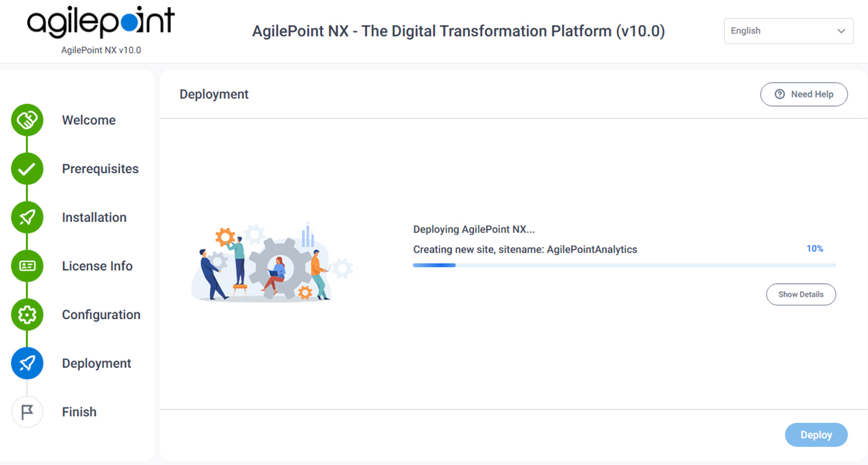Select the License Info step label

point(97,266)
